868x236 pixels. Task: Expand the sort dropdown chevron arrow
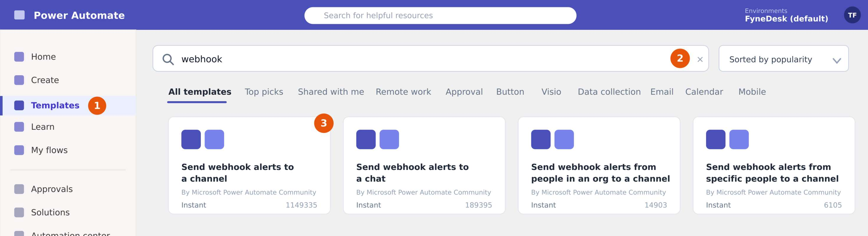pos(837,61)
